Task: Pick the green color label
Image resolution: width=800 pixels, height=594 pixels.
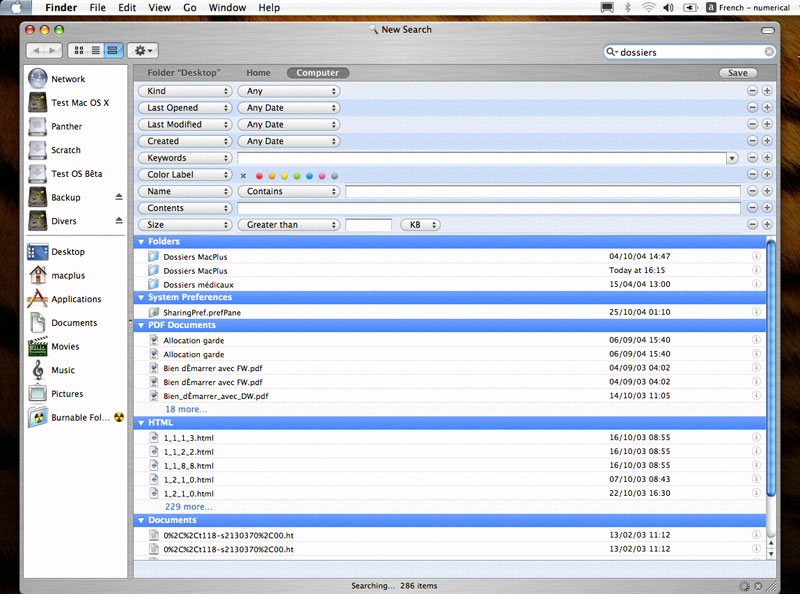Action: tap(297, 176)
